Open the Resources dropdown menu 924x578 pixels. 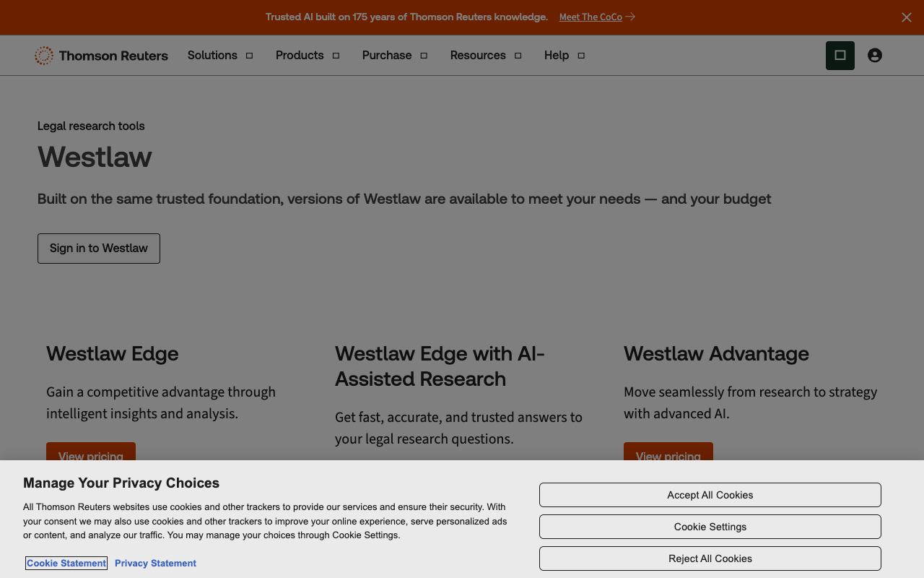click(486, 56)
